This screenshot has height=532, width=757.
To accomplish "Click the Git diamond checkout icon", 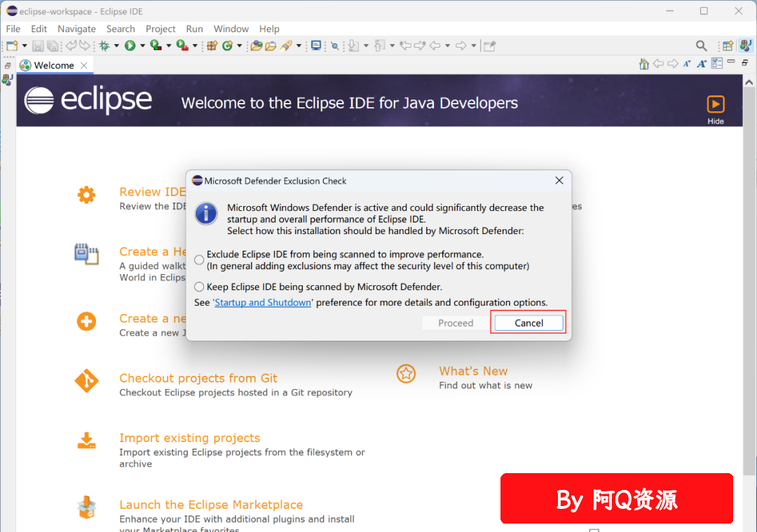I will [86, 381].
